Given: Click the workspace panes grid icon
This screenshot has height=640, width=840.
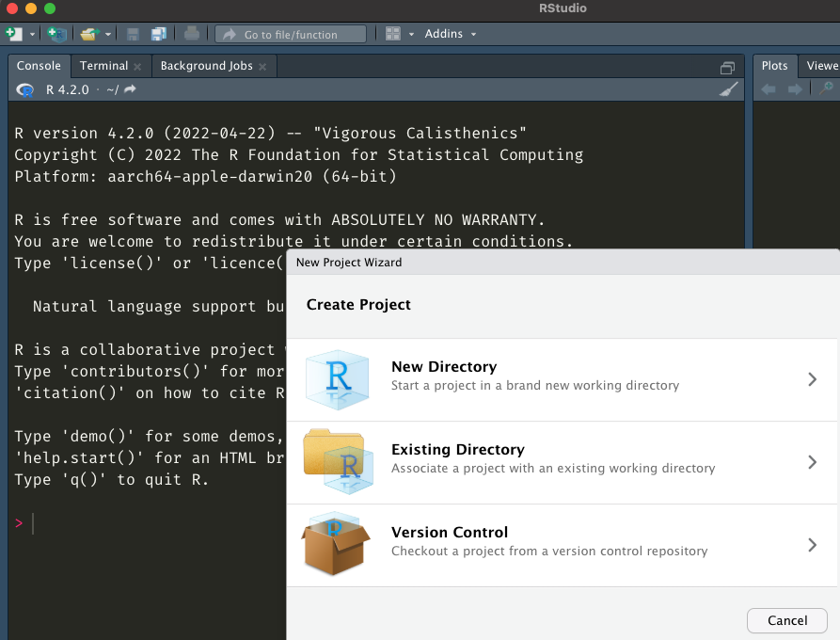Looking at the screenshot, I should 393,34.
